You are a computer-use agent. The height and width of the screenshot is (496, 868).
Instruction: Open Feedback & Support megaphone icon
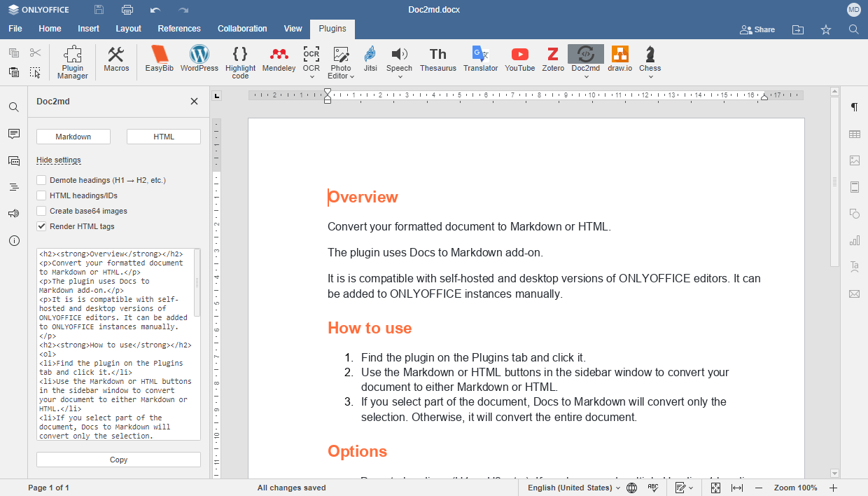(x=14, y=214)
